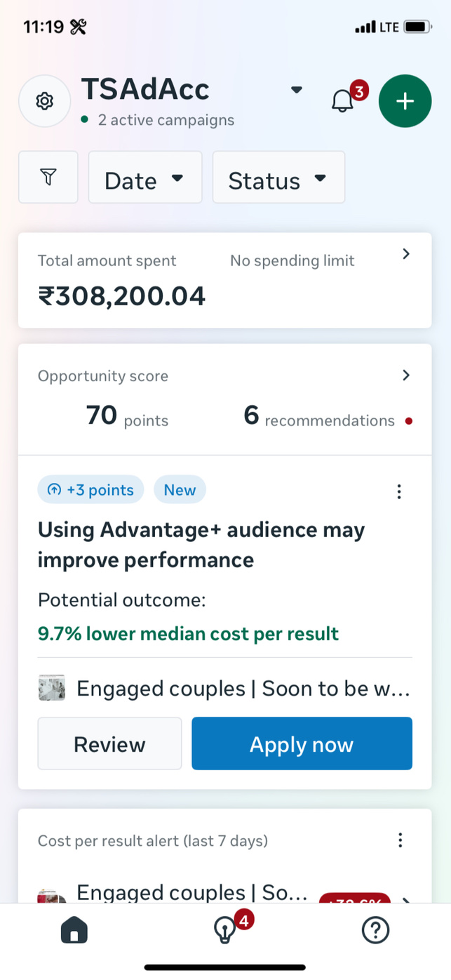Open three-dot menu on cost alert card

tap(400, 840)
